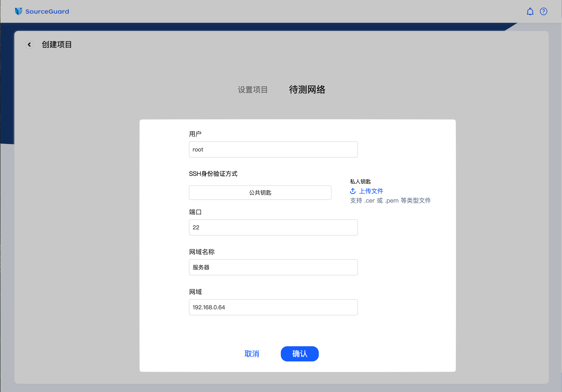Image resolution: width=562 pixels, height=392 pixels.
Task: Open the notifications bell
Action: click(530, 11)
